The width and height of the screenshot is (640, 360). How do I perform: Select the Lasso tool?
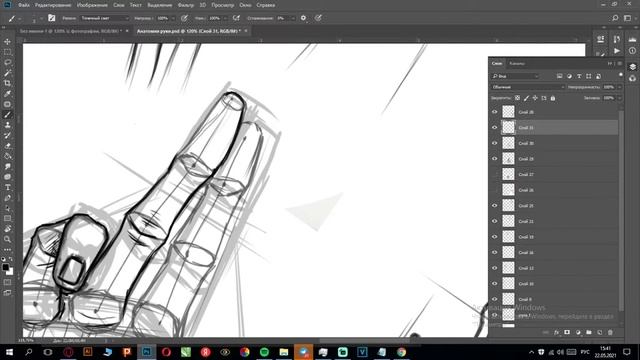(x=7, y=62)
